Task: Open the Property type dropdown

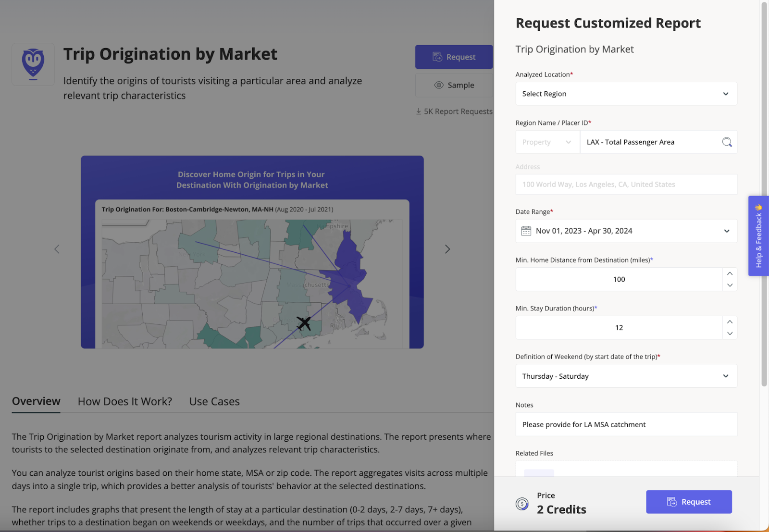Action: (547, 142)
